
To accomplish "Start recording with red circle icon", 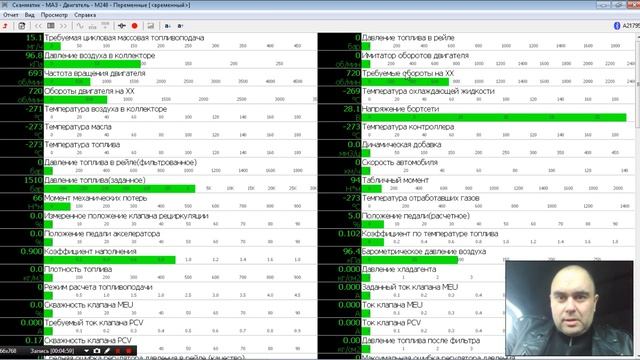I will [134, 26].
